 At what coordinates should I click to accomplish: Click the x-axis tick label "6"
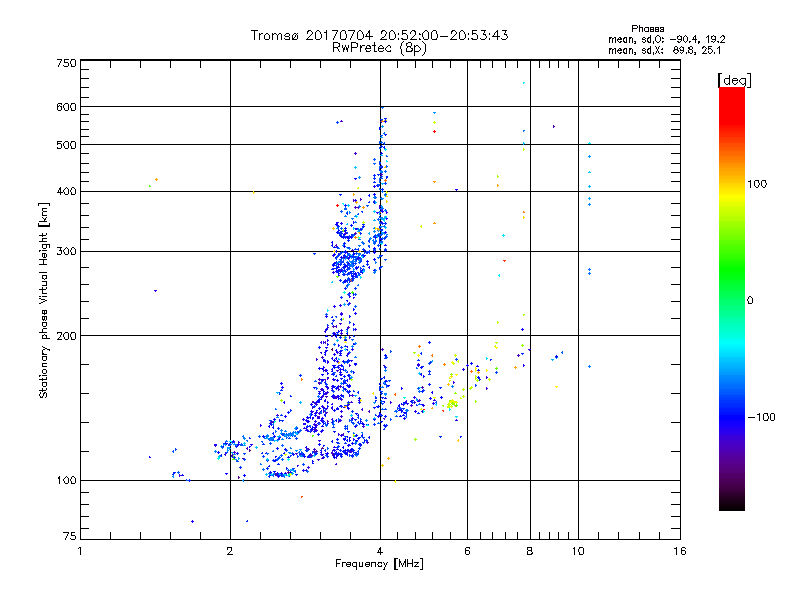tap(467, 551)
